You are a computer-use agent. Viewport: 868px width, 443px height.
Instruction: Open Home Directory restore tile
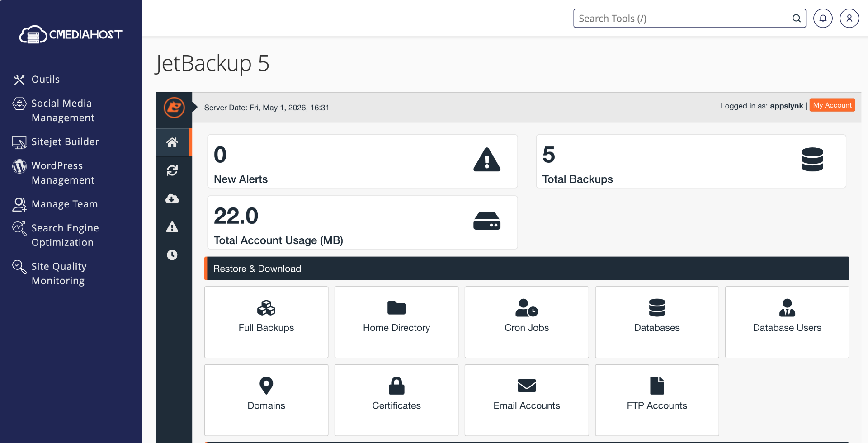(396, 322)
